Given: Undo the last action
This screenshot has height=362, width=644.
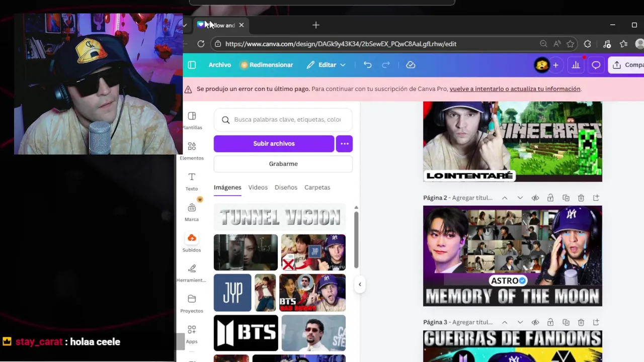Looking at the screenshot, I should click(368, 65).
